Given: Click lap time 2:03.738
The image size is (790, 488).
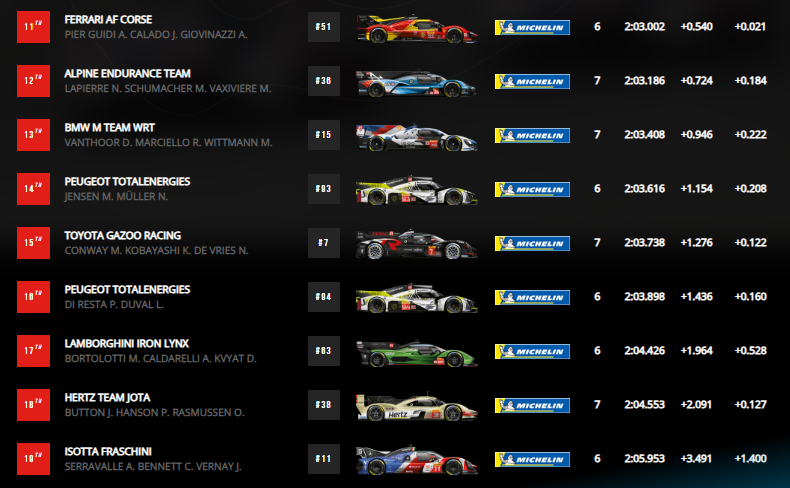Looking at the screenshot, I should pos(644,243).
